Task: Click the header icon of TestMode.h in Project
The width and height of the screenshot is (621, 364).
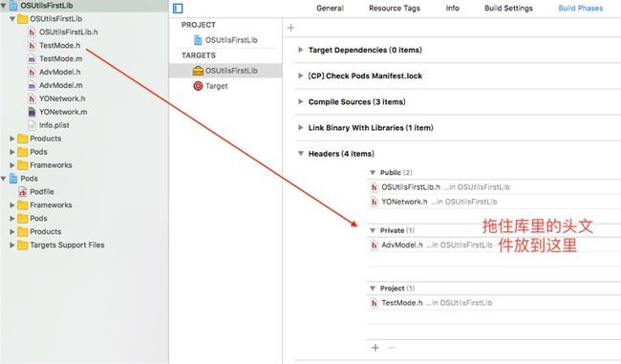Action: (374, 303)
